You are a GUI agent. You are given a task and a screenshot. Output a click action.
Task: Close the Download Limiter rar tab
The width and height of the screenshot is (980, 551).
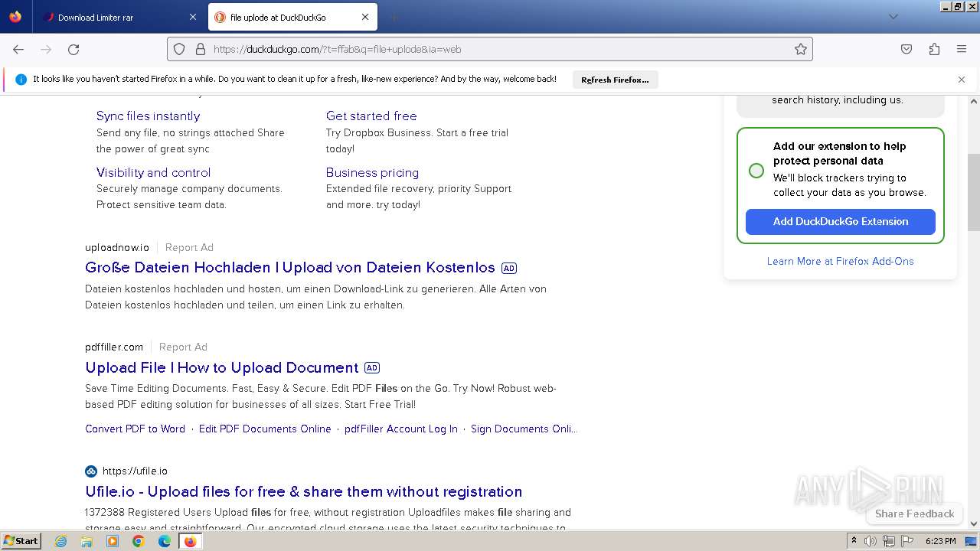[x=192, y=17]
